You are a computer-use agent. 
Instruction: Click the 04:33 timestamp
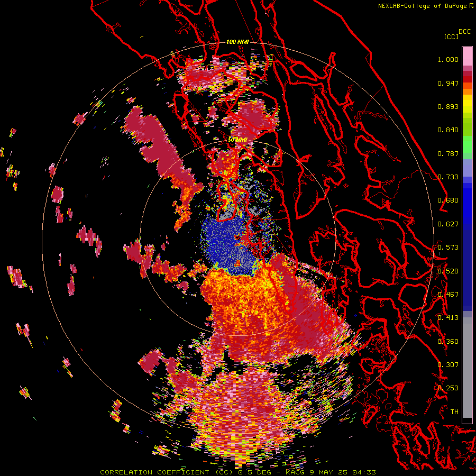[364, 472]
